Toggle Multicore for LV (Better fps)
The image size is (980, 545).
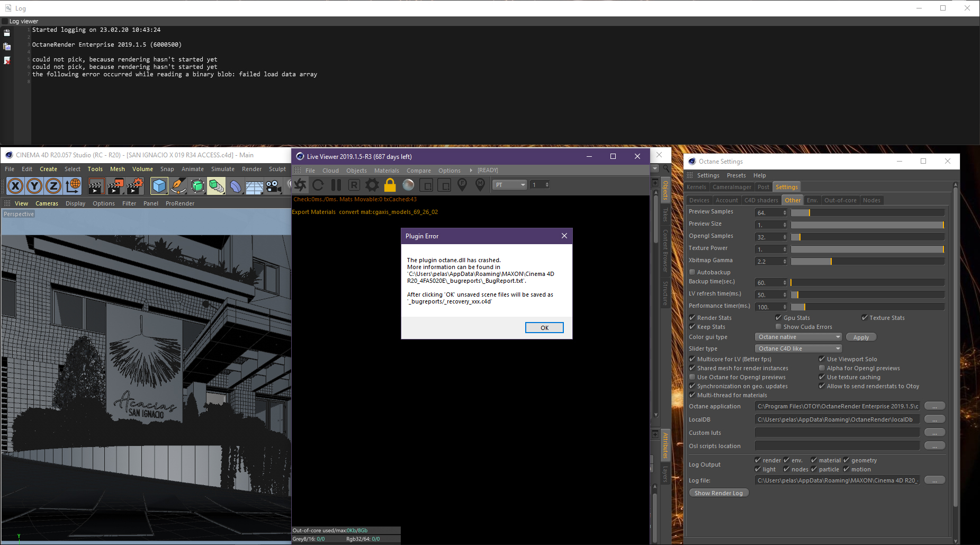[692, 359]
